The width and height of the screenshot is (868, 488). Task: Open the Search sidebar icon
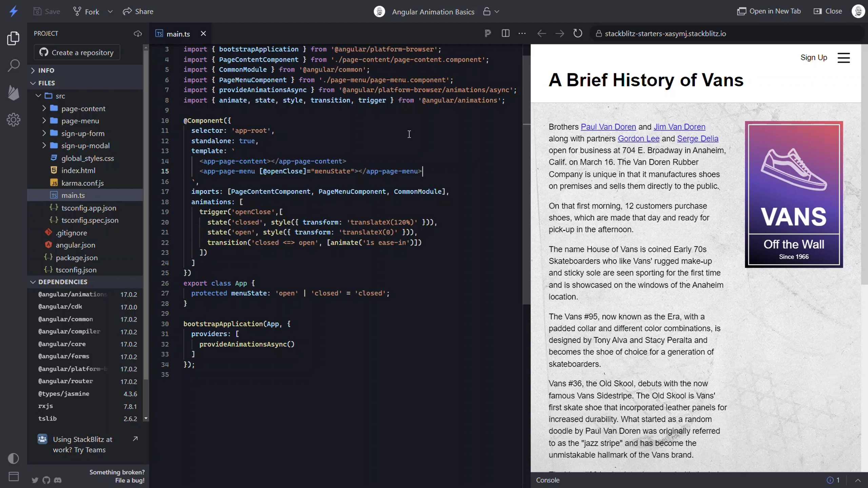[13, 65]
